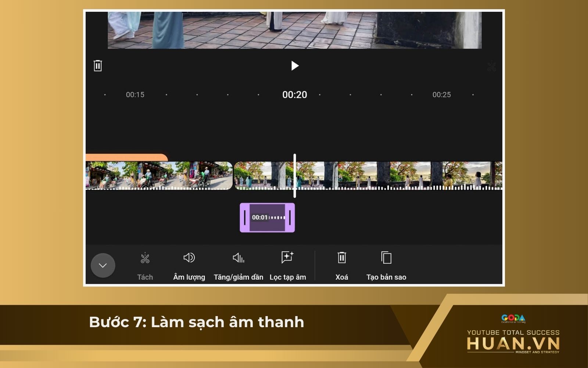This screenshot has height=368, width=588.
Task: Click the 00:25 timestamp on the ruler
Action: pos(442,95)
